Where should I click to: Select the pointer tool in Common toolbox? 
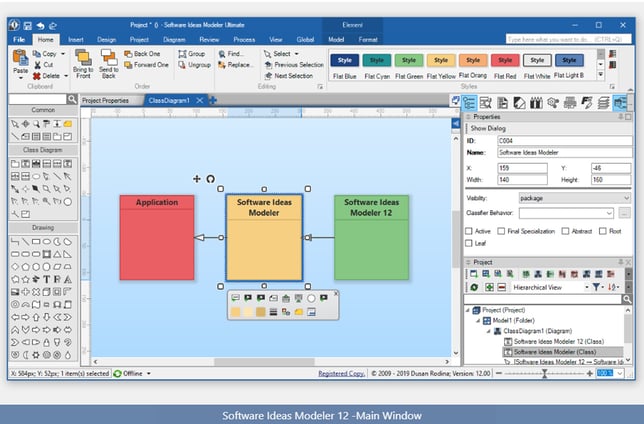[x=15, y=124]
